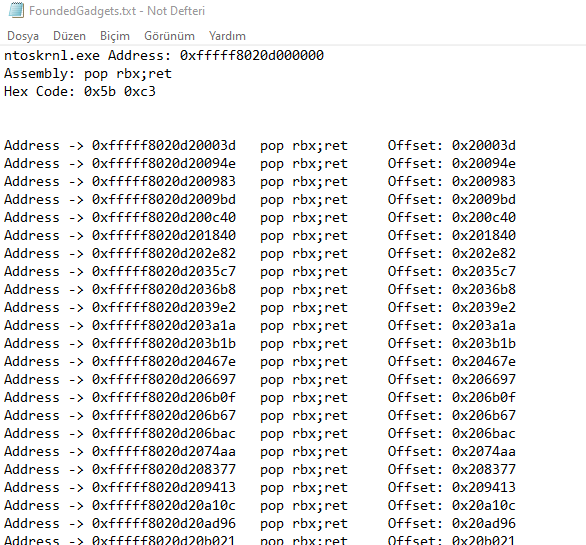Place cursor at address 0xfffff8020d203a1a
Image resolution: width=586 pixels, height=545 pixels.
[x=164, y=326]
